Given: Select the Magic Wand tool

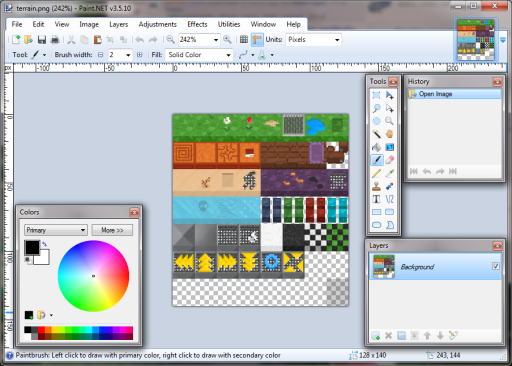Looking at the screenshot, I should pyautogui.click(x=376, y=134).
